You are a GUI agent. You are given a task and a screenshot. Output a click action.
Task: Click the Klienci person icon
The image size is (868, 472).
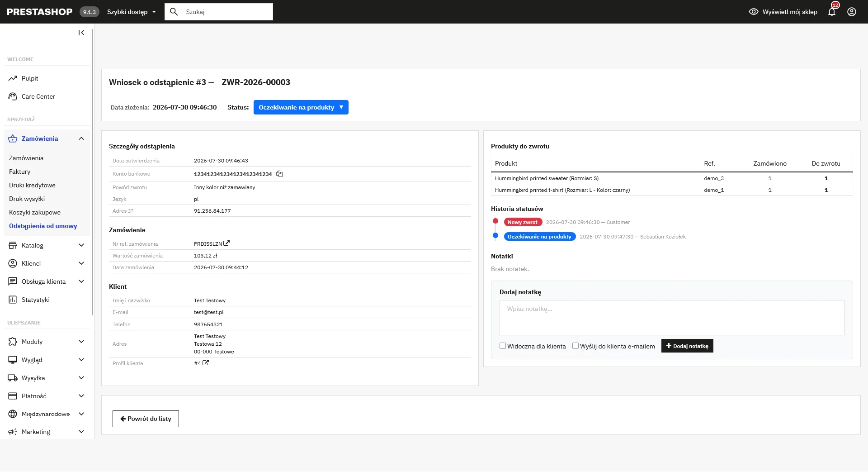[x=13, y=263]
